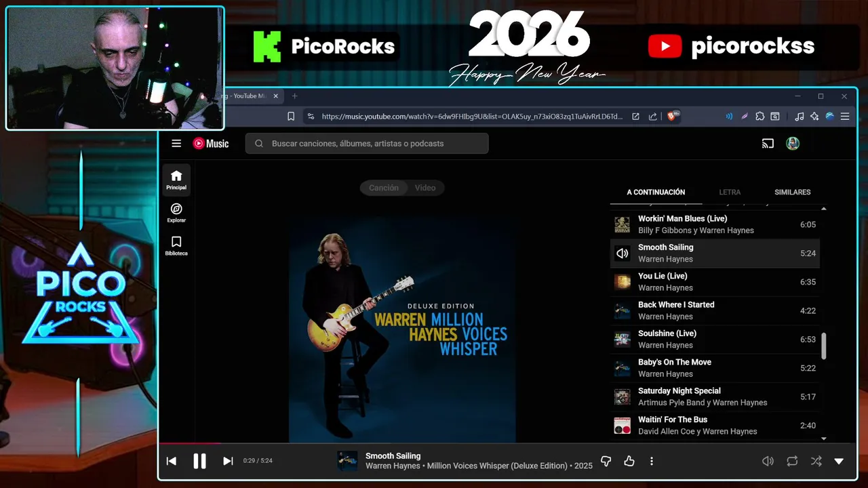Click the search bar Buscar canciones field
This screenshot has height=488, width=868.
click(x=367, y=144)
